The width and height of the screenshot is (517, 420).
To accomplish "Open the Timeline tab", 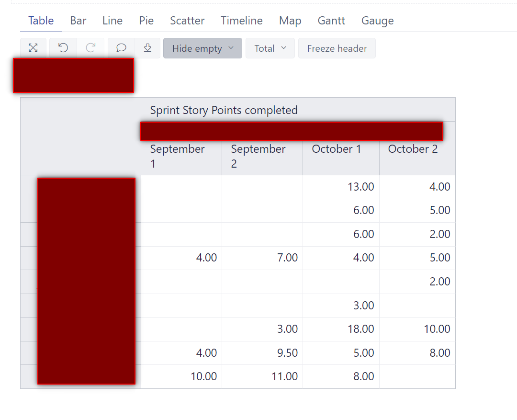I will coord(242,21).
